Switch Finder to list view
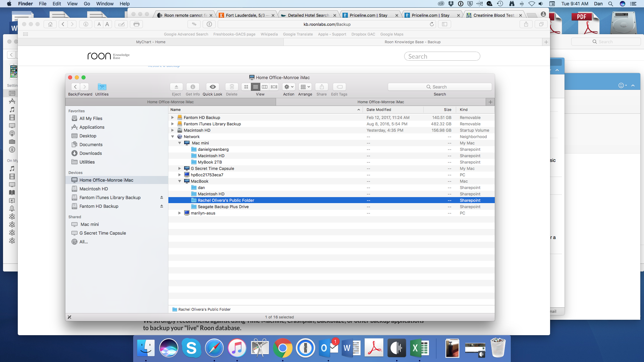This screenshot has width=644, height=362. pyautogui.click(x=255, y=87)
